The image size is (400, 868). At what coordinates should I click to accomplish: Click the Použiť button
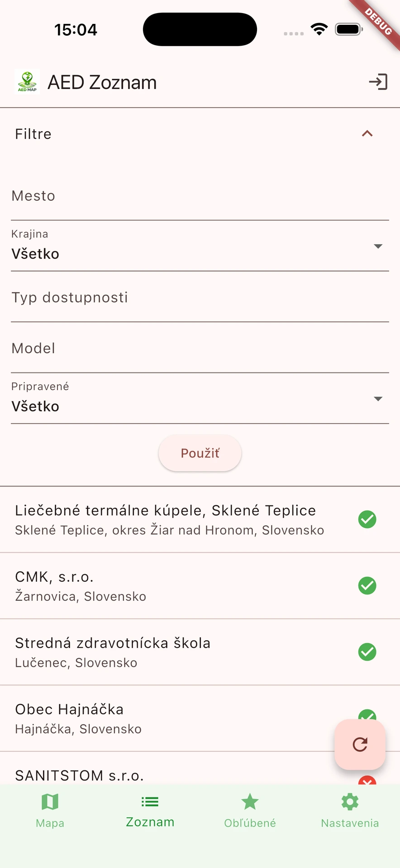coord(200,453)
